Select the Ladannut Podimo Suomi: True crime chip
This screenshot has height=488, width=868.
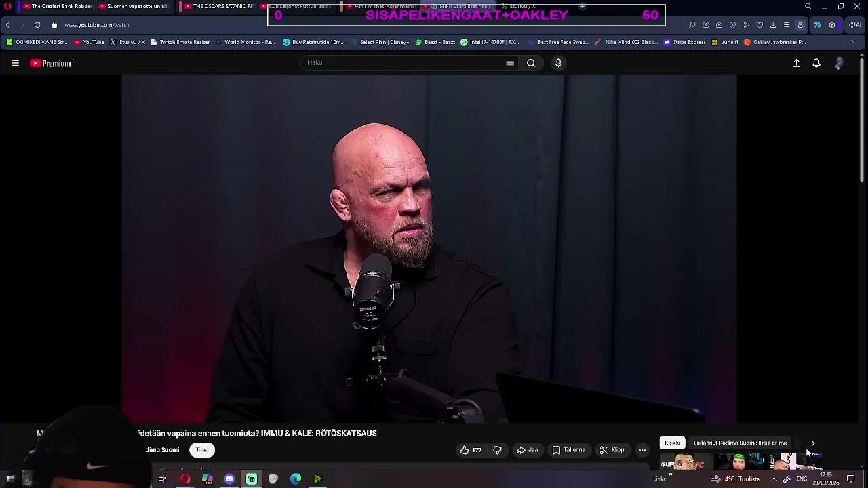(x=740, y=443)
